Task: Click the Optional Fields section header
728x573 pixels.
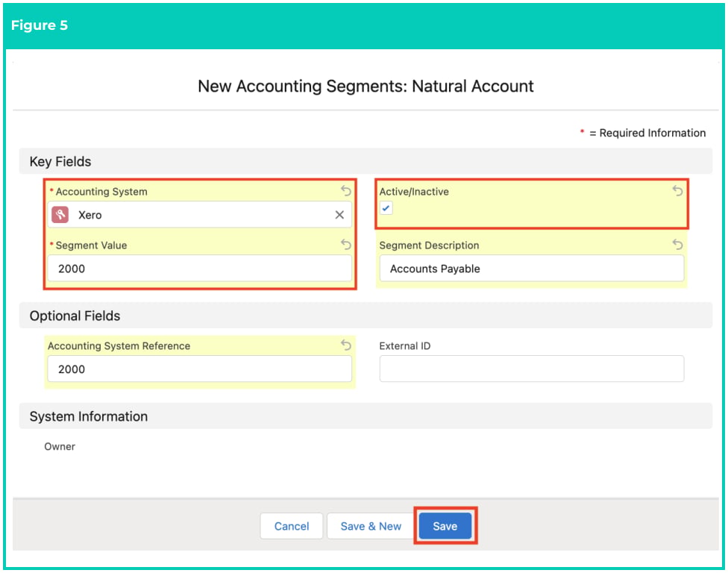Action: click(365, 316)
